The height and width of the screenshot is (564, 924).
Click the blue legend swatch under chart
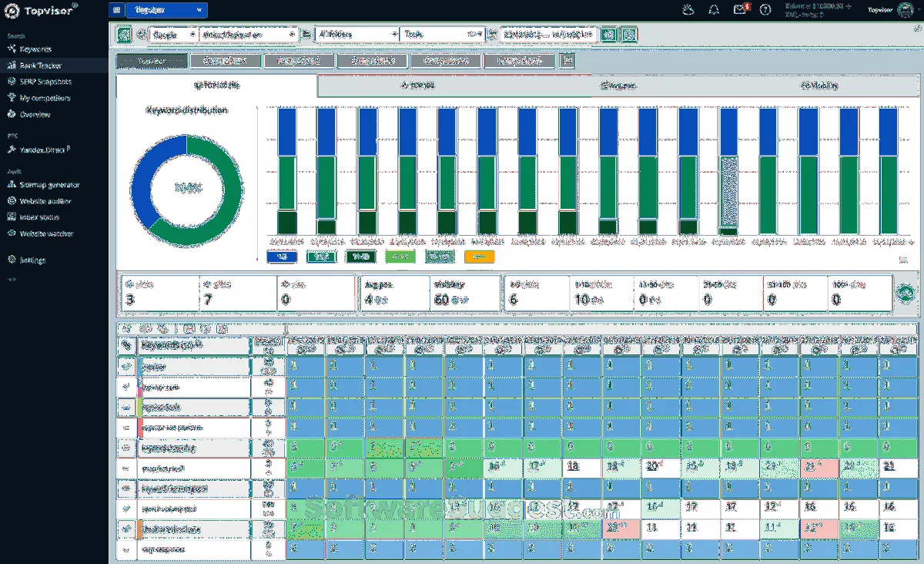tap(282, 257)
